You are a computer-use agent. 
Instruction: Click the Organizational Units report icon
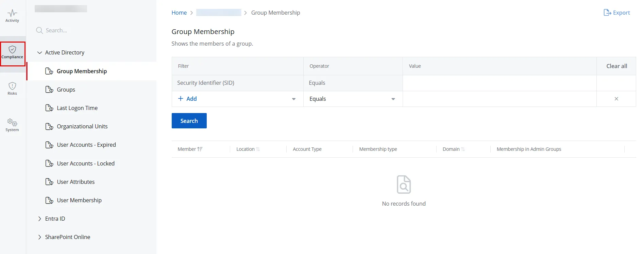(x=49, y=126)
